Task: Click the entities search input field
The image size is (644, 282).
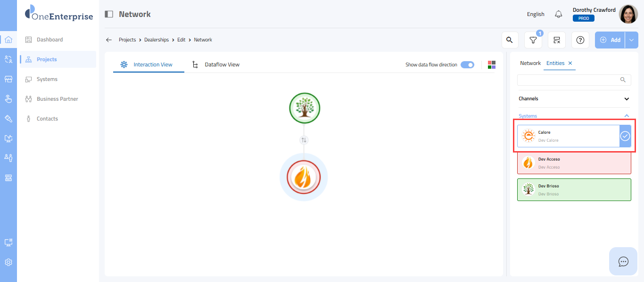Action: point(568,80)
